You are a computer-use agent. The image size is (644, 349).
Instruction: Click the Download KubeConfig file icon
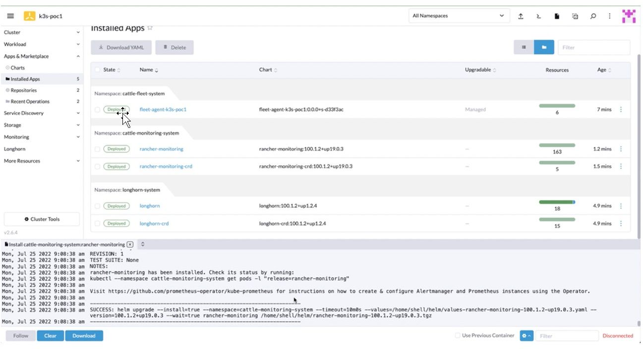point(557,16)
